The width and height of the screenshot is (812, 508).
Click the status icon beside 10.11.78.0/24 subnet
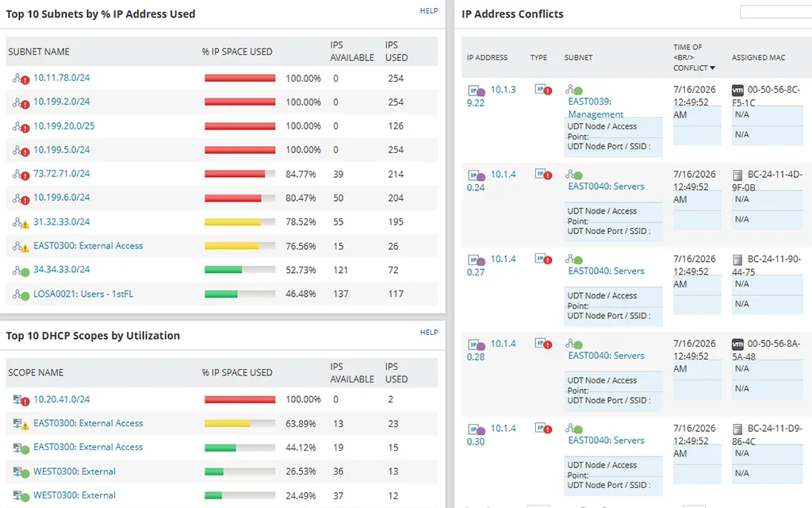[x=21, y=79]
